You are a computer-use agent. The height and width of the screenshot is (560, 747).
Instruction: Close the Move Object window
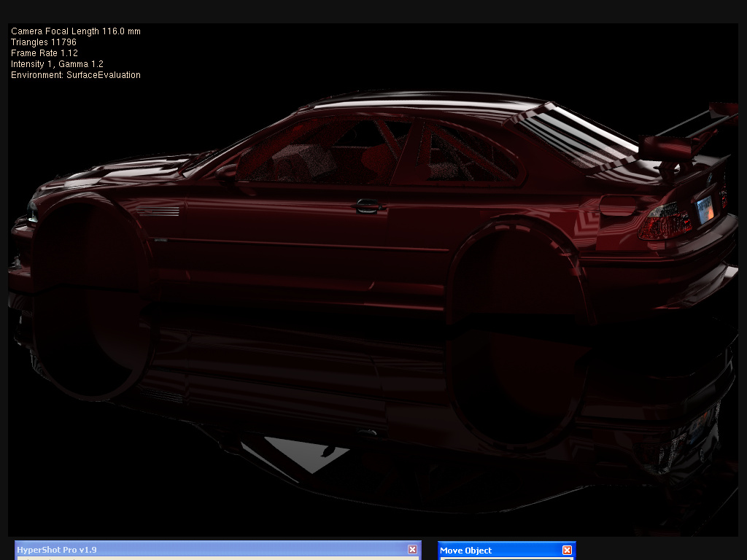tap(567, 550)
